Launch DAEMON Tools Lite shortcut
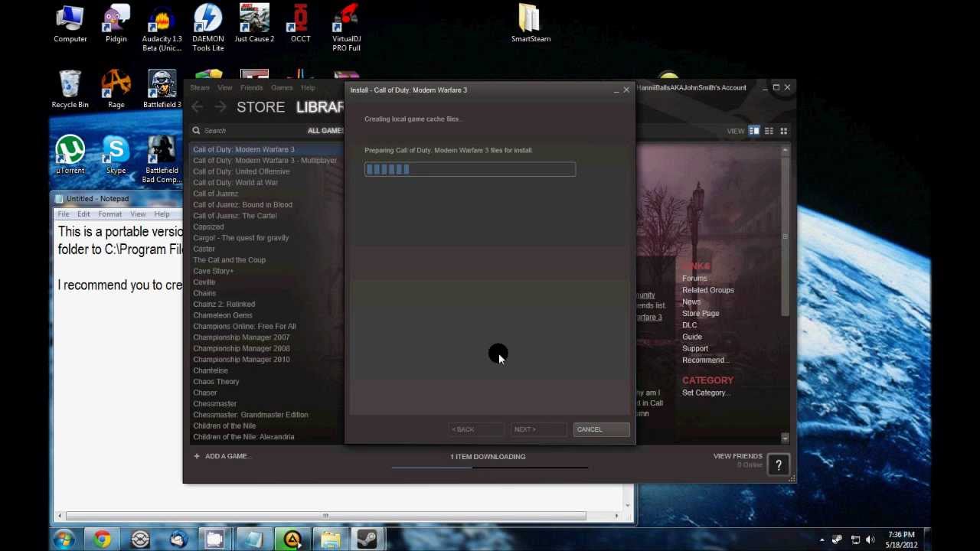980x551 pixels. tap(208, 28)
